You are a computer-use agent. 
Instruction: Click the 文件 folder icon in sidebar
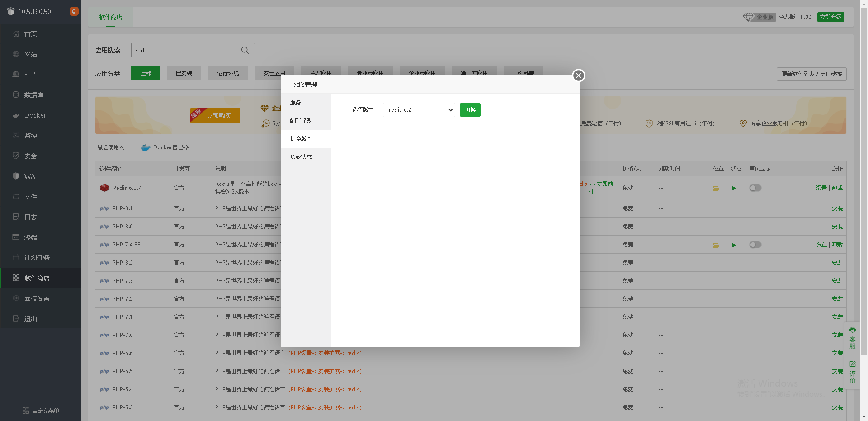[x=16, y=196]
